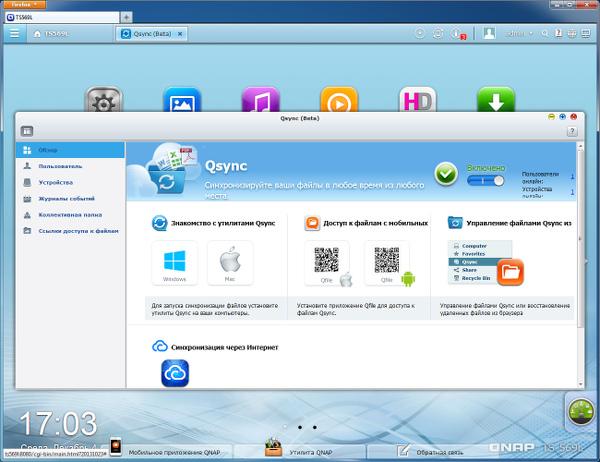This screenshot has height=462, width=600.
Task: Open the resource monitor dashboard gauge icon
Action: (580, 411)
